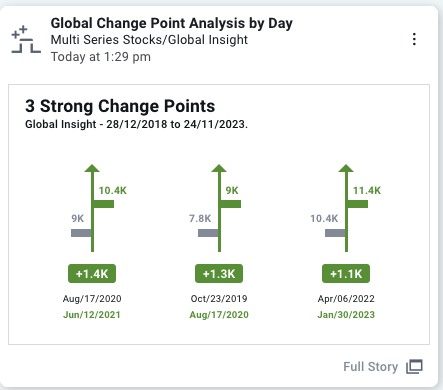Select the +1.3K change badge
Image resolution: width=443 pixels, height=390 pixels.
pos(219,274)
